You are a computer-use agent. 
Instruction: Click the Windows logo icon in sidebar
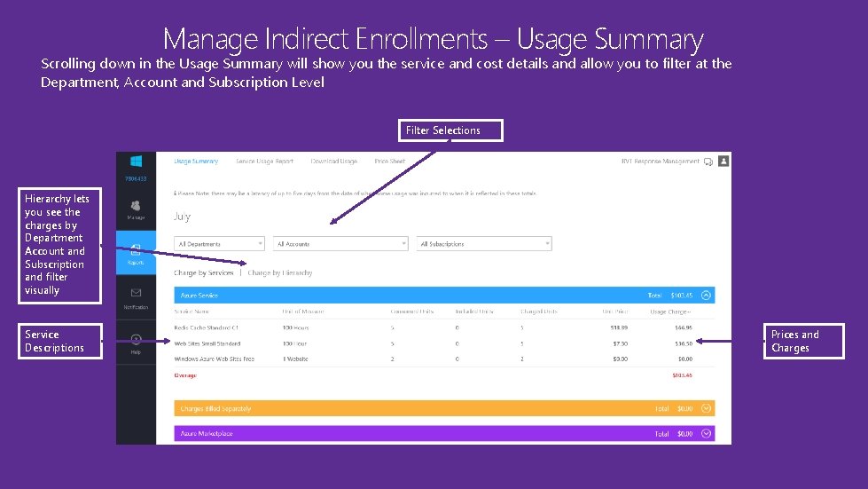click(137, 162)
